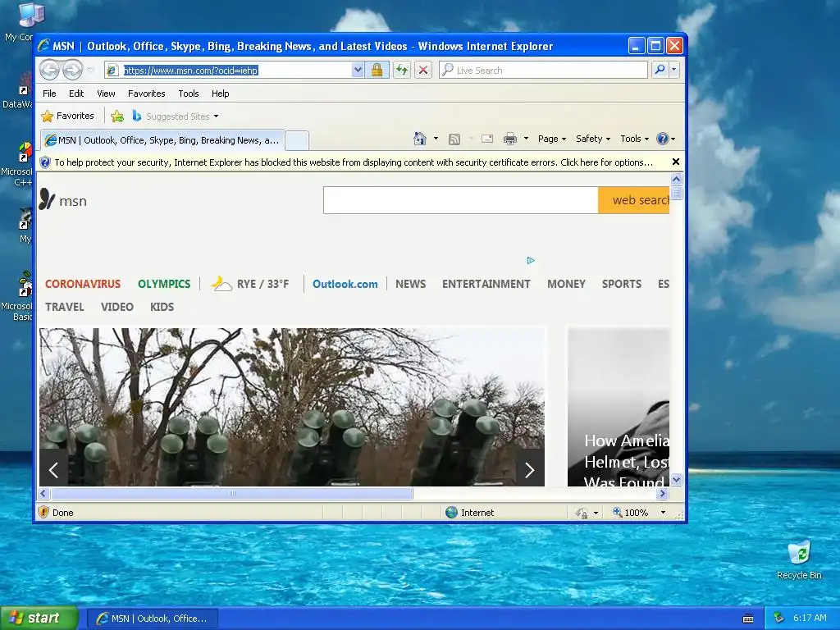Screen dimensions: 840x630
Task: Click the Favorites star icon
Action: click(x=48, y=116)
